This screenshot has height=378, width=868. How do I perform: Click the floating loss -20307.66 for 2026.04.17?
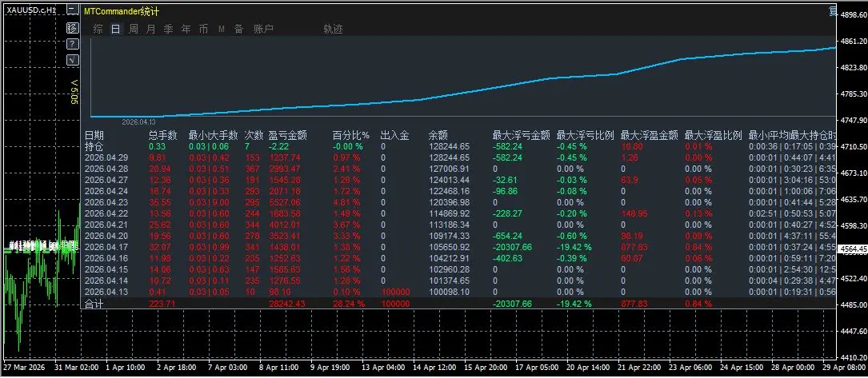click(513, 247)
